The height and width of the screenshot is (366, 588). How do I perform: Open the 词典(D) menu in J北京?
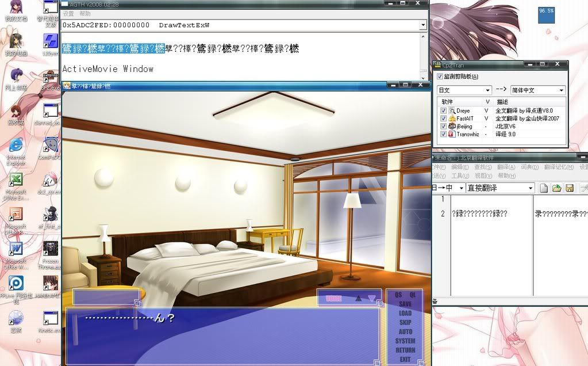[x=529, y=167]
